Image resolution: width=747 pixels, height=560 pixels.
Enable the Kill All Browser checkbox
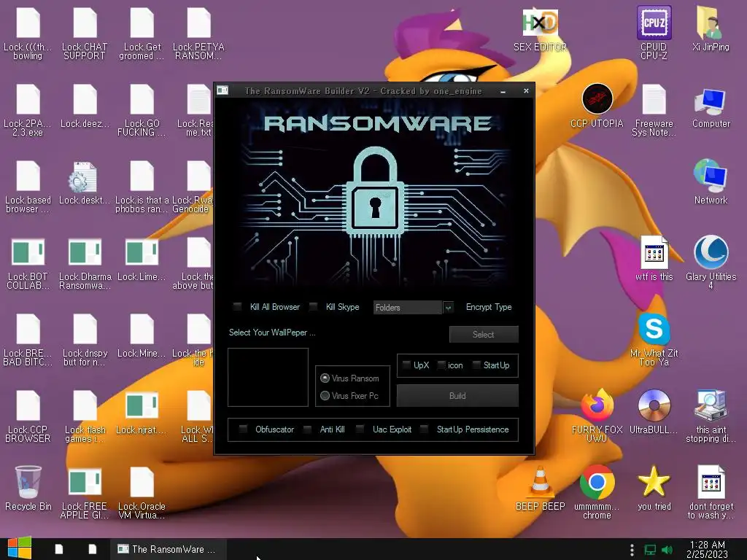click(237, 307)
